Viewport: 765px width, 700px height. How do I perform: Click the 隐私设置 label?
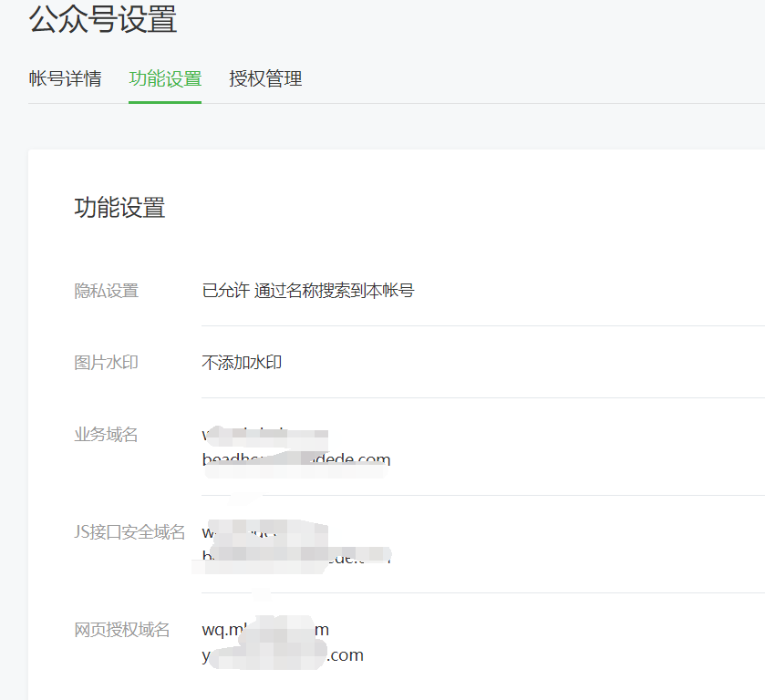click(106, 291)
